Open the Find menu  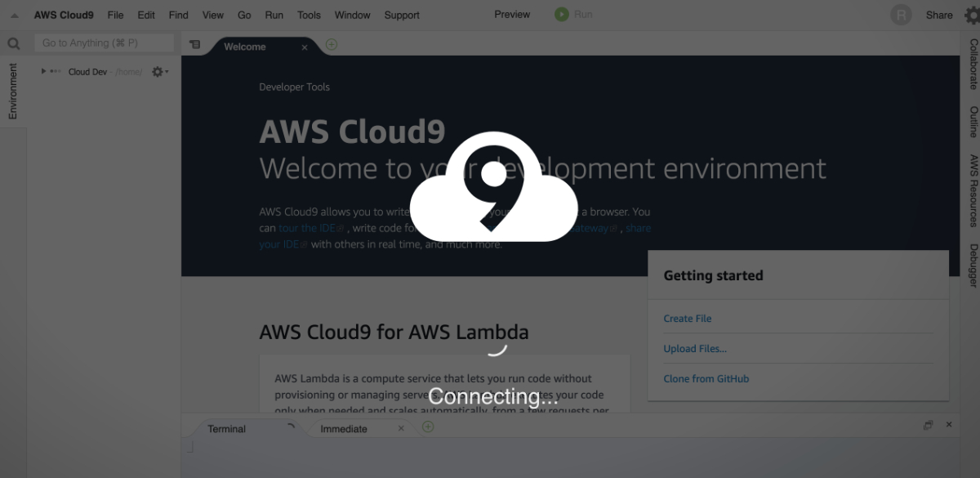tap(178, 15)
